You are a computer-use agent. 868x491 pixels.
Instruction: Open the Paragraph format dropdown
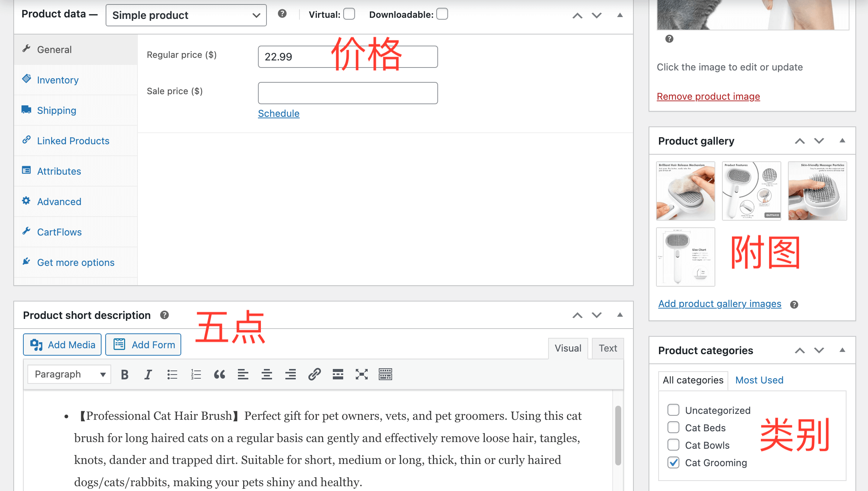coord(69,374)
